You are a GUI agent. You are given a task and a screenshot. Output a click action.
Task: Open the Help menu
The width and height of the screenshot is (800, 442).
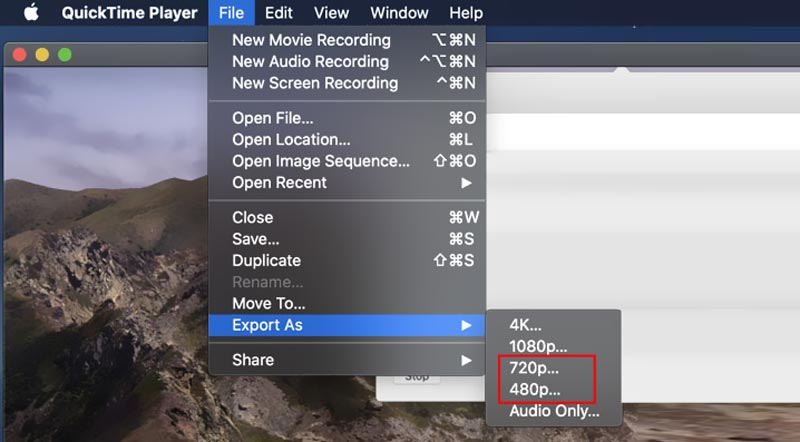click(x=466, y=13)
